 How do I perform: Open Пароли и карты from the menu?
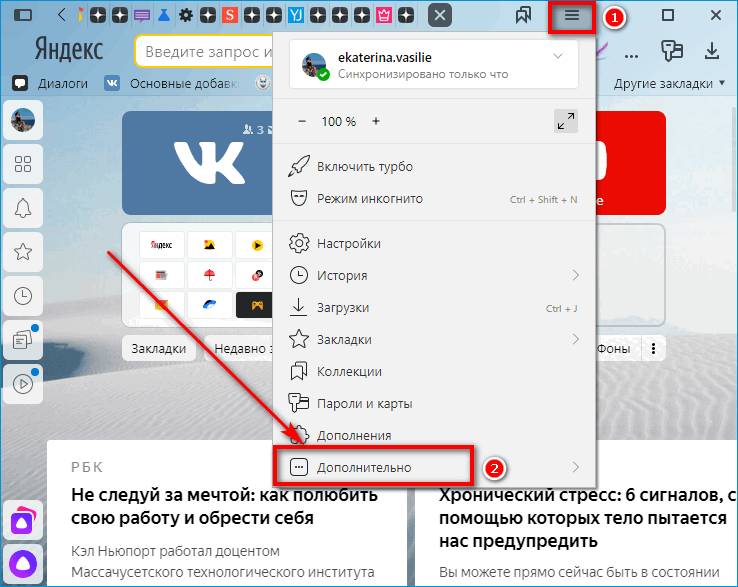tap(434, 404)
